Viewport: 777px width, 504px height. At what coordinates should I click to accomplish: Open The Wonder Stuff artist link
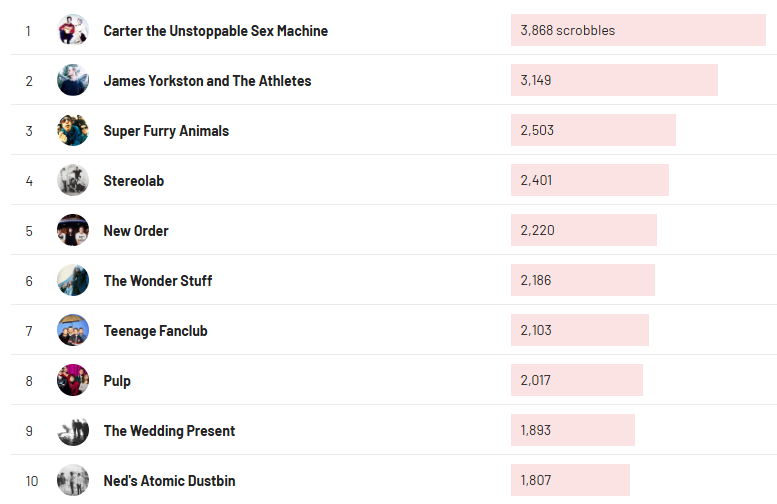158,281
